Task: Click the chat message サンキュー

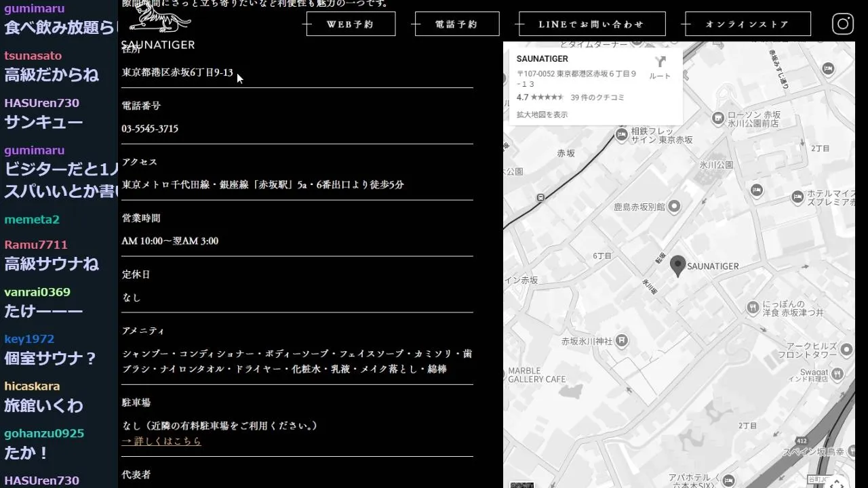Action: pyautogui.click(x=43, y=122)
